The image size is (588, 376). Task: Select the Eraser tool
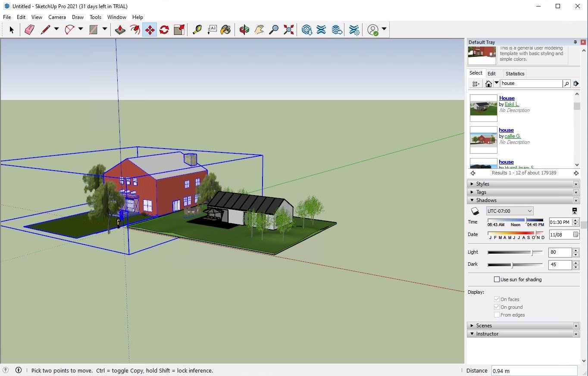(x=29, y=29)
